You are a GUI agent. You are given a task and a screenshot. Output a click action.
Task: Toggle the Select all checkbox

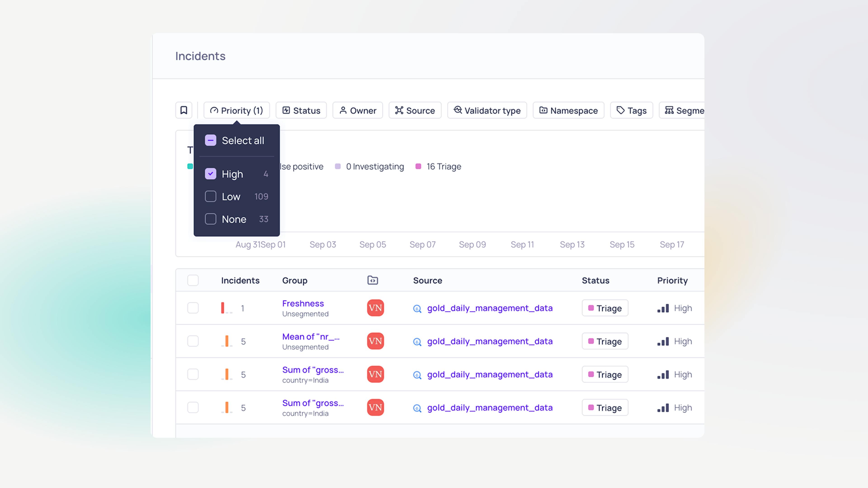[x=211, y=141]
